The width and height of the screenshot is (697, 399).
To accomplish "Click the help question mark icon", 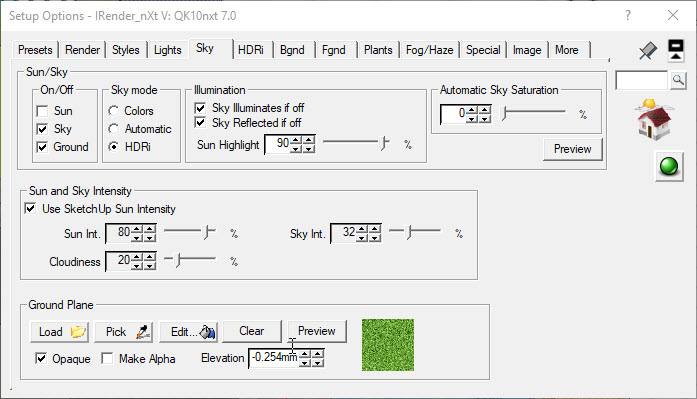I will click(x=628, y=16).
